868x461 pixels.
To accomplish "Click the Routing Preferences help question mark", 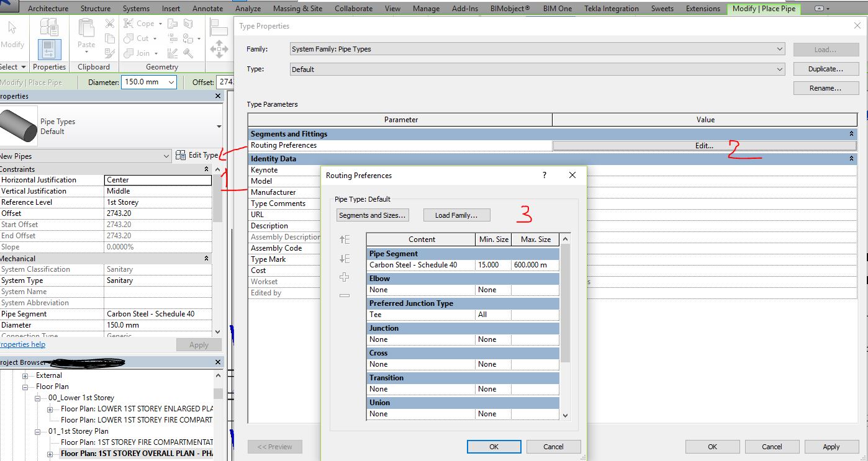I will point(545,176).
